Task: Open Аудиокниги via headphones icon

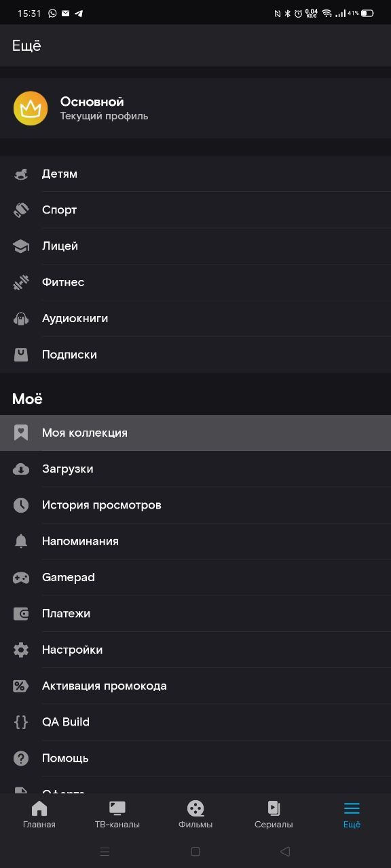Action: tap(21, 318)
